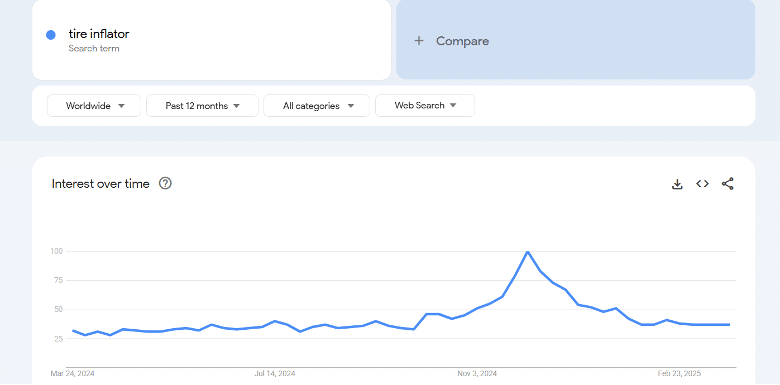Download the interest over time data
780x385 pixels.
(x=677, y=184)
